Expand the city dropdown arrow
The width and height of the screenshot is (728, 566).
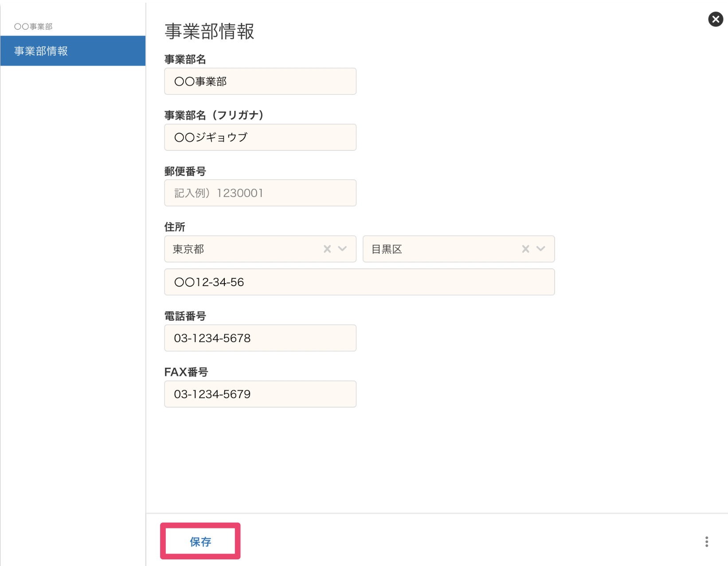tap(540, 249)
